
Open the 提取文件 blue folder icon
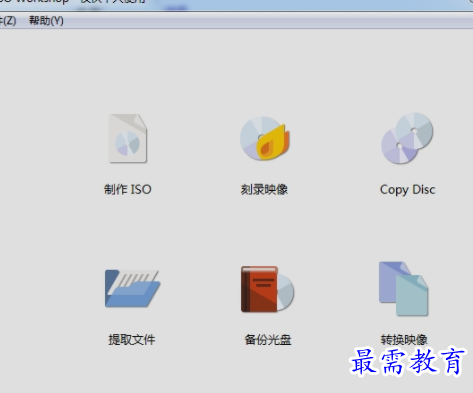pos(132,288)
